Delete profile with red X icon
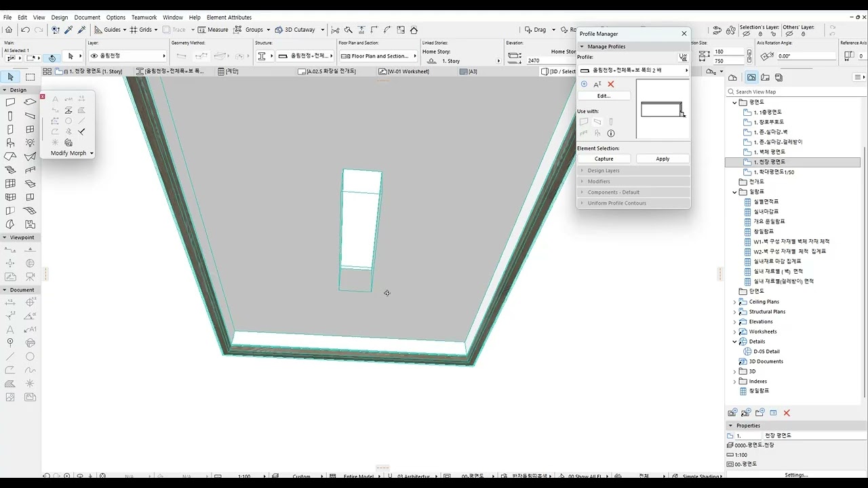This screenshot has height=488, width=868. coord(610,84)
